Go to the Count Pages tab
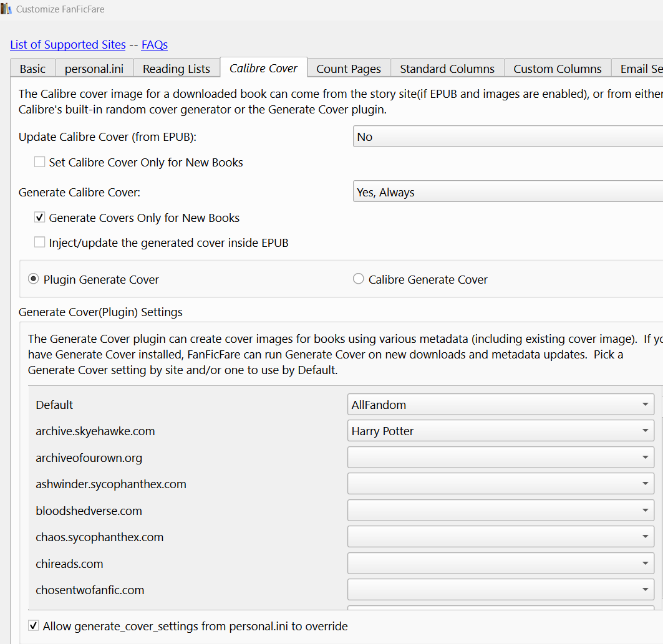The height and width of the screenshot is (644, 663). [x=349, y=69]
